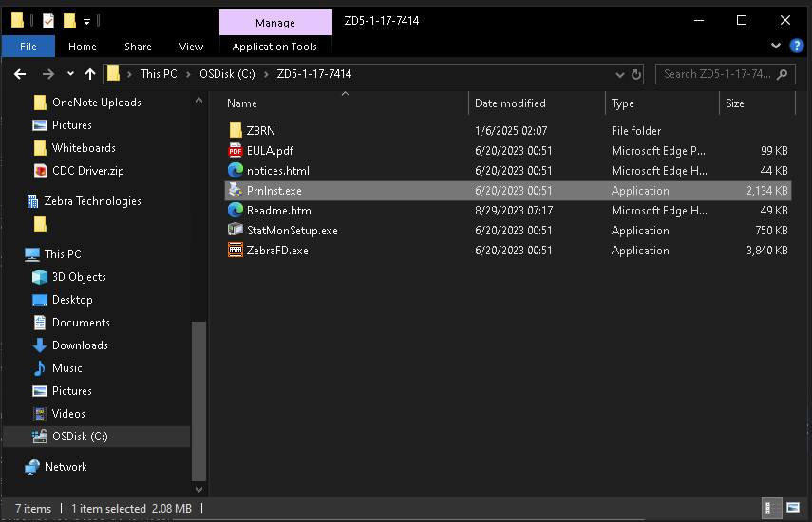
Task: Expand the recent locations dropdown arrow
Action: tap(69, 74)
